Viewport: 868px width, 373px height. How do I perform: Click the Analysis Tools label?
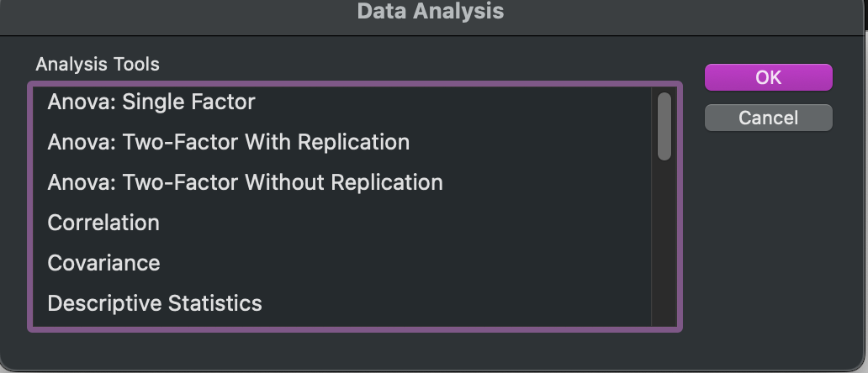tap(98, 64)
